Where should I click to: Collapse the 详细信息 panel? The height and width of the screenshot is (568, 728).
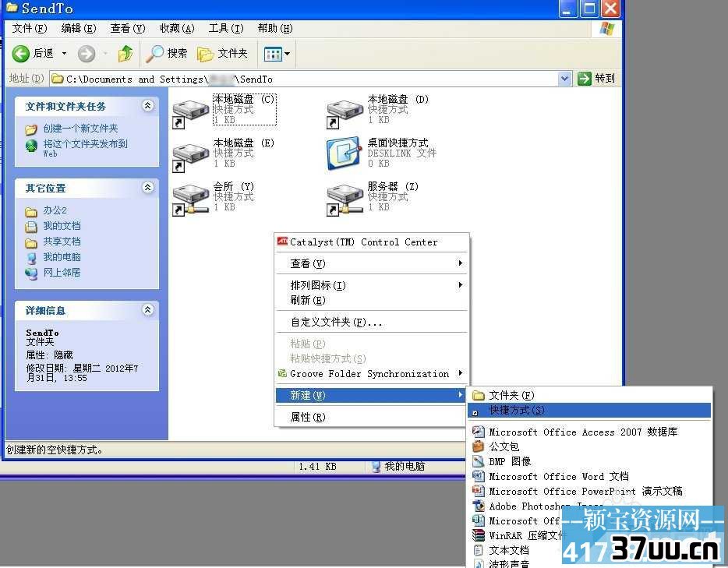click(147, 310)
